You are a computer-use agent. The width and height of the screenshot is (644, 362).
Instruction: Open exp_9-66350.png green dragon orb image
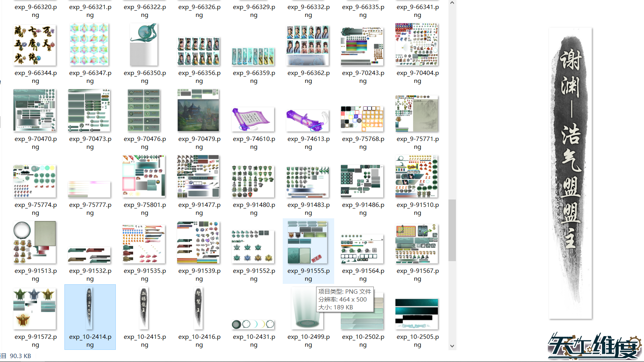click(x=144, y=45)
